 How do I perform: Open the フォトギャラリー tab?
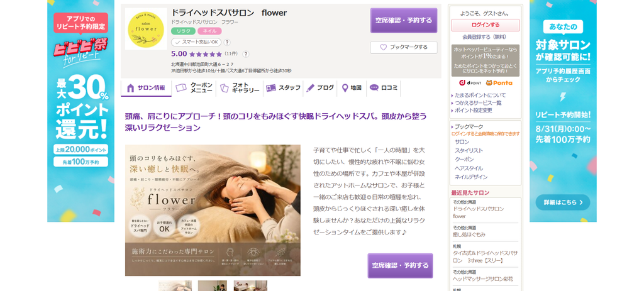click(x=240, y=88)
